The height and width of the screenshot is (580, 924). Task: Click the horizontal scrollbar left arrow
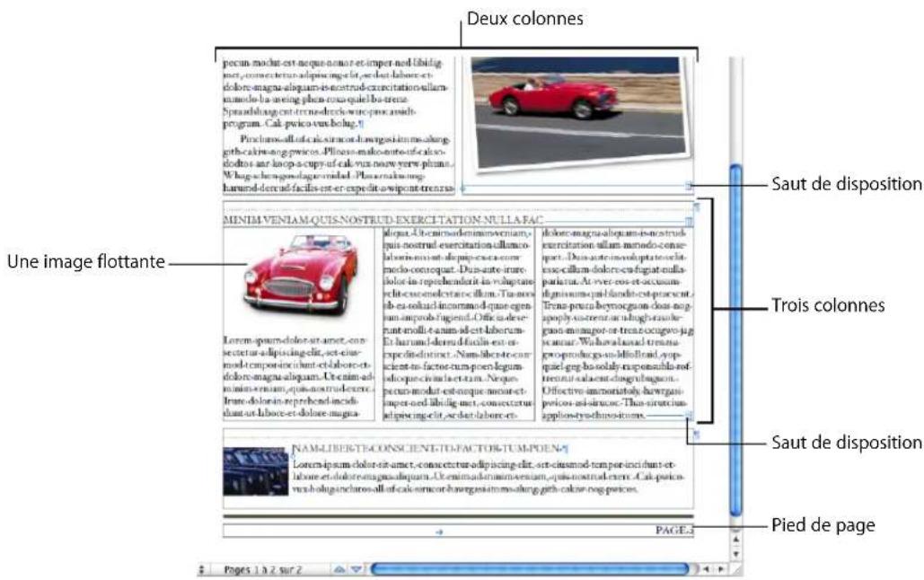[706, 569]
